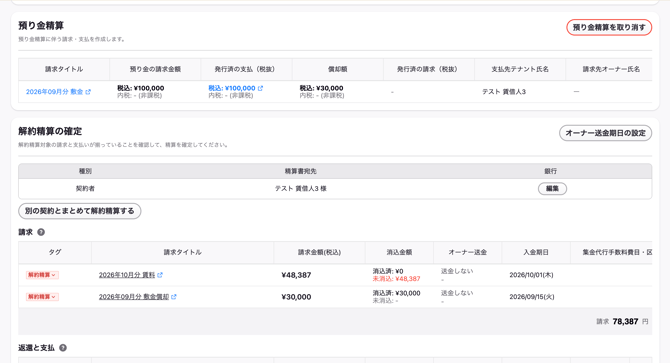
Task: Click 別の契約とまとめて解約精算する button
Action: coord(79,211)
